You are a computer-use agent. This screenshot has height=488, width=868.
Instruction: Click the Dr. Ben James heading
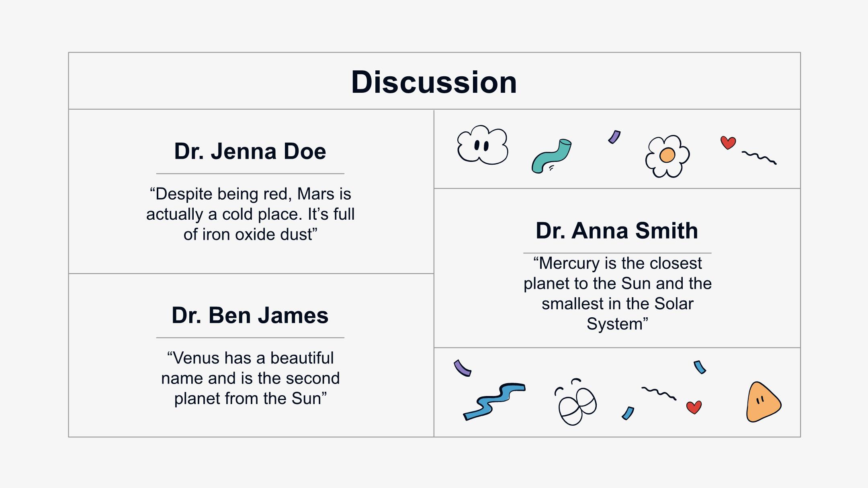pyautogui.click(x=250, y=315)
